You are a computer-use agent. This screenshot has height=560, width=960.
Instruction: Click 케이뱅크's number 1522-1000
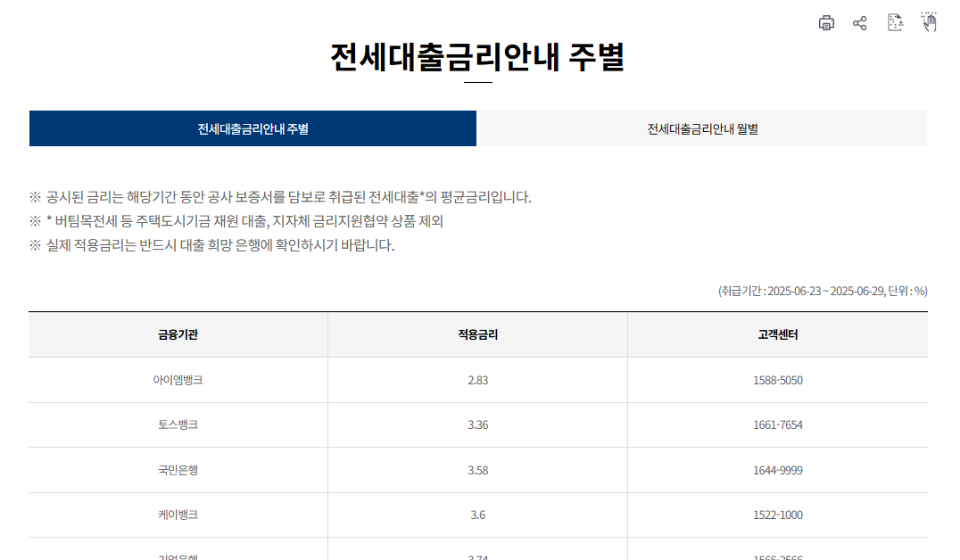[x=777, y=515]
